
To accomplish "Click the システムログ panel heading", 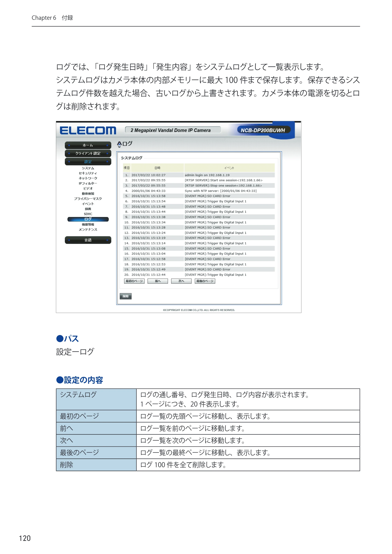I will [132, 158].
